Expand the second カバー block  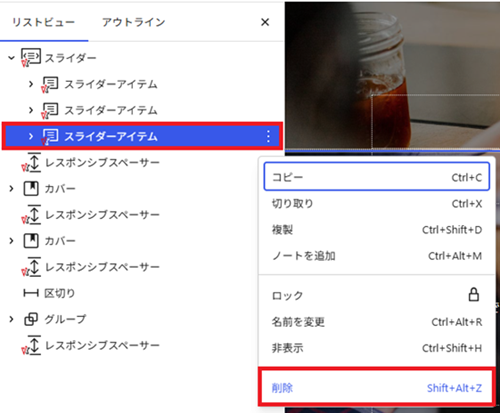click(11, 241)
